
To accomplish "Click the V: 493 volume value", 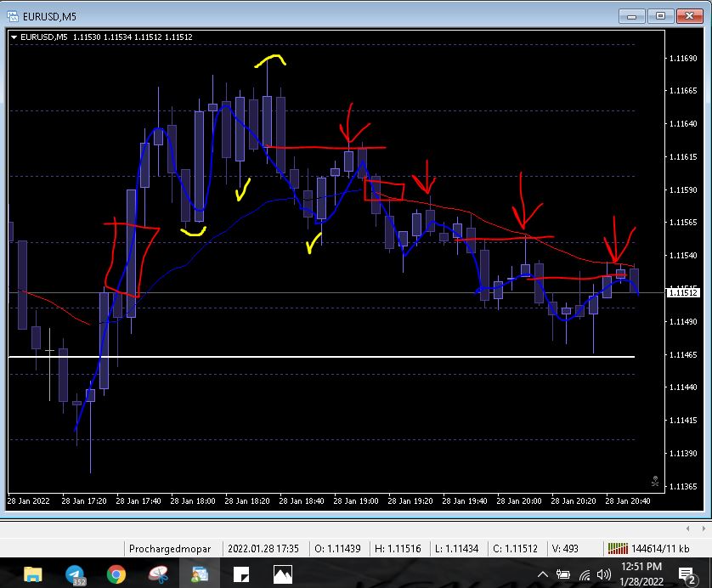I will 565,549.
